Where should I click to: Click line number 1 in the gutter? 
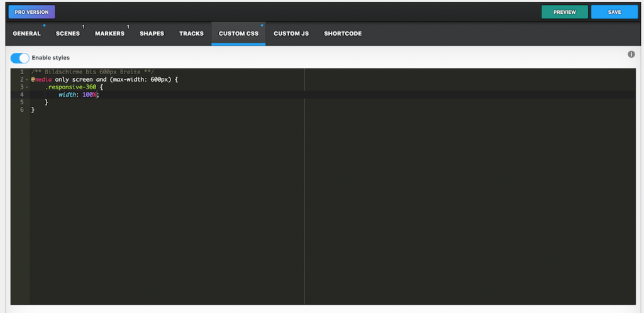22,72
